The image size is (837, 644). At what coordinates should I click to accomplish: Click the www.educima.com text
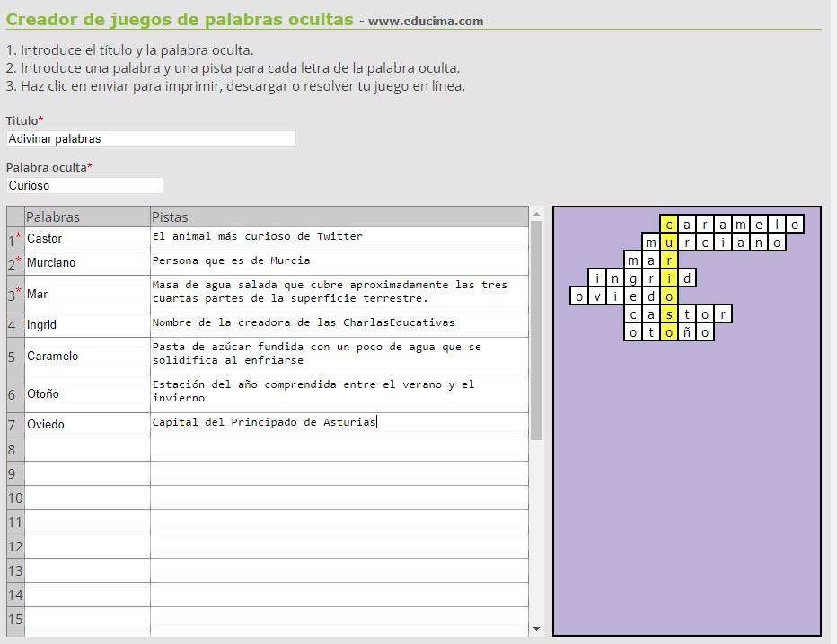[426, 22]
